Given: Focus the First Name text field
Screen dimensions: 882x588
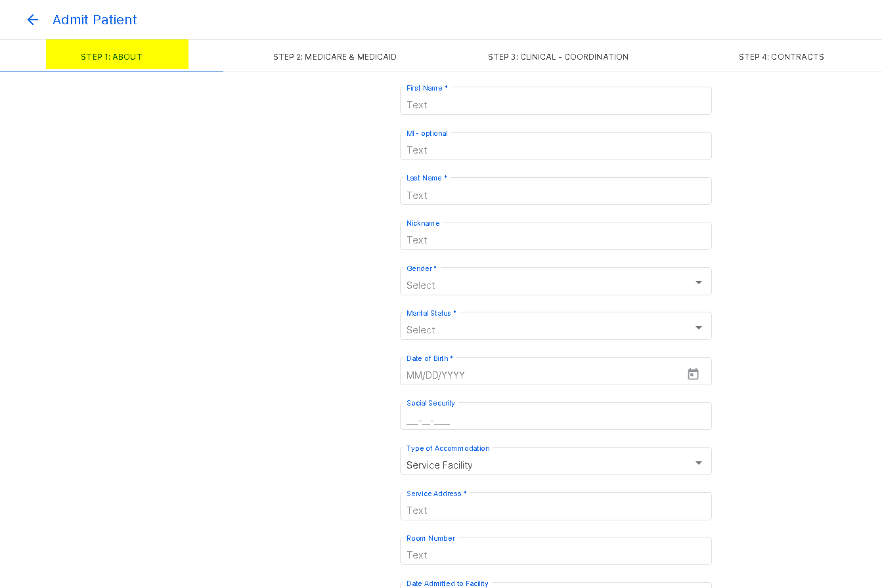Looking at the screenshot, I should pyautogui.click(x=556, y=101).
